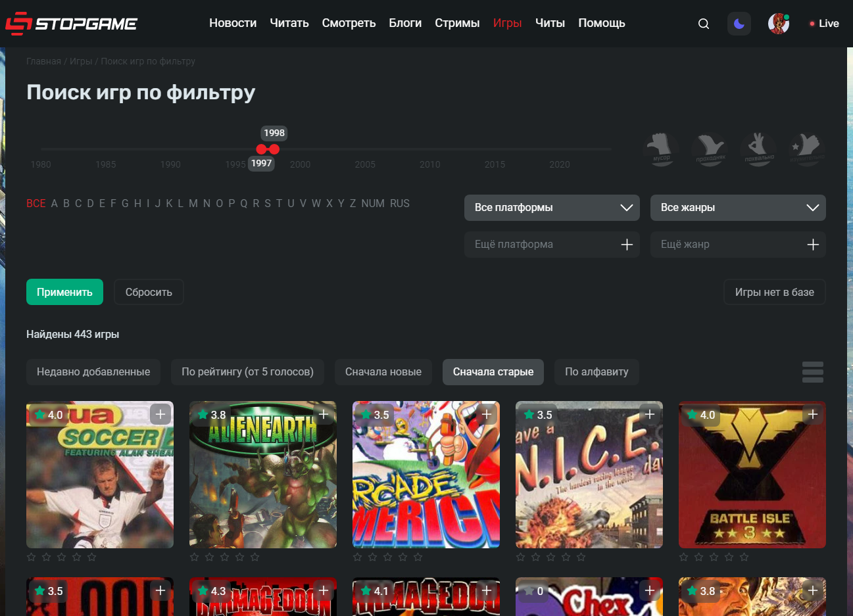Add another genre via Ещё жанр
The height and width of the screenshot is (616, 853).
coord(738,245)
